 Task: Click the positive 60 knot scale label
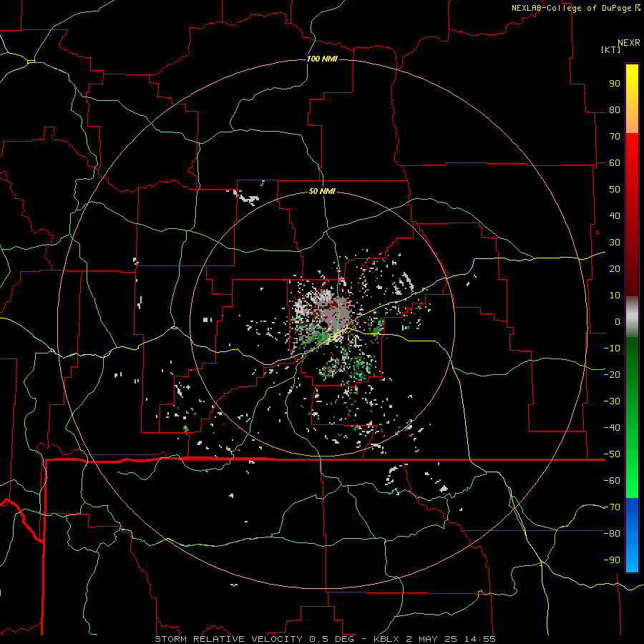tap(615, 163)
